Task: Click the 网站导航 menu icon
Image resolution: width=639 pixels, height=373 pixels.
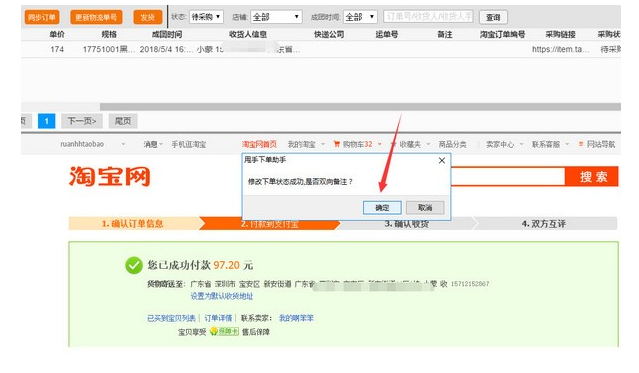Action: pos(581,144)
